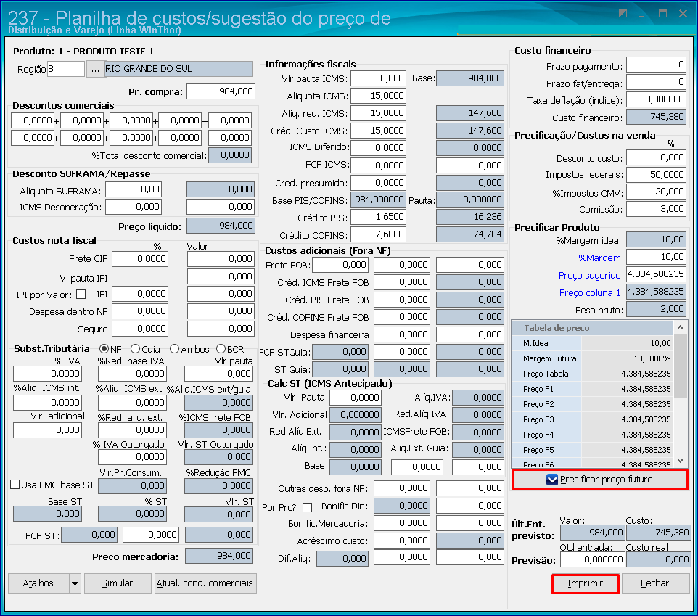Click the Região code input field
The width and height of the screenshot is (698, 616).
66,69
